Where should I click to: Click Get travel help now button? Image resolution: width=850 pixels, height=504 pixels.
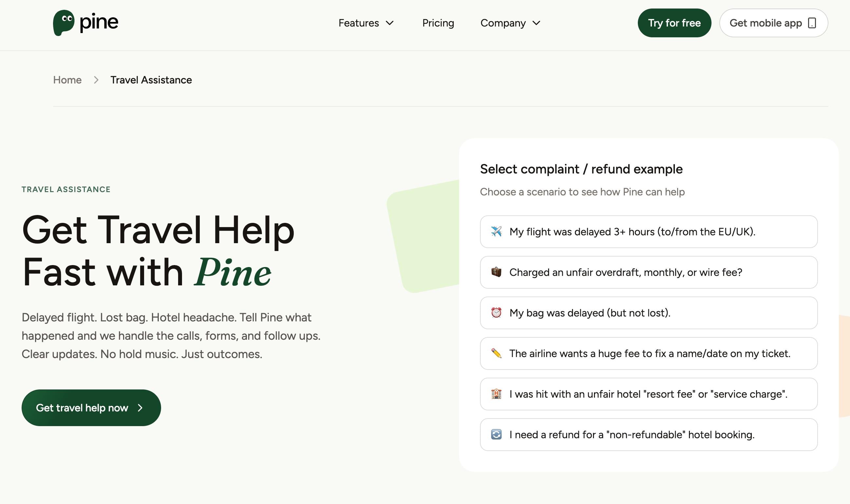pos(91,408)
